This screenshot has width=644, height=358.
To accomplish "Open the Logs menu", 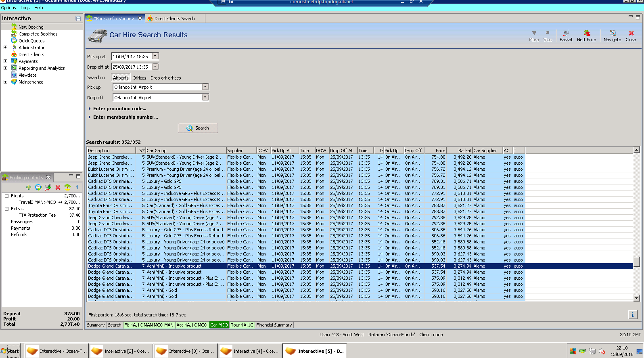I will 25,8.
